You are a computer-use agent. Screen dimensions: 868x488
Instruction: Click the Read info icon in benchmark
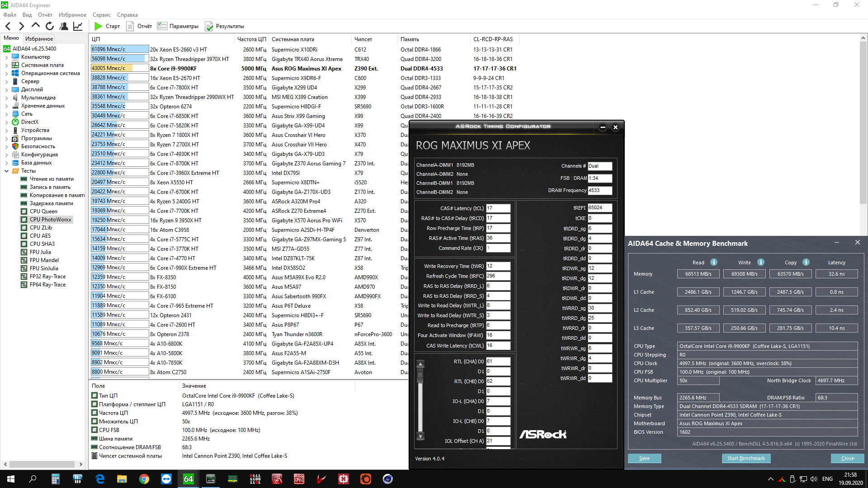coord(713,262)
